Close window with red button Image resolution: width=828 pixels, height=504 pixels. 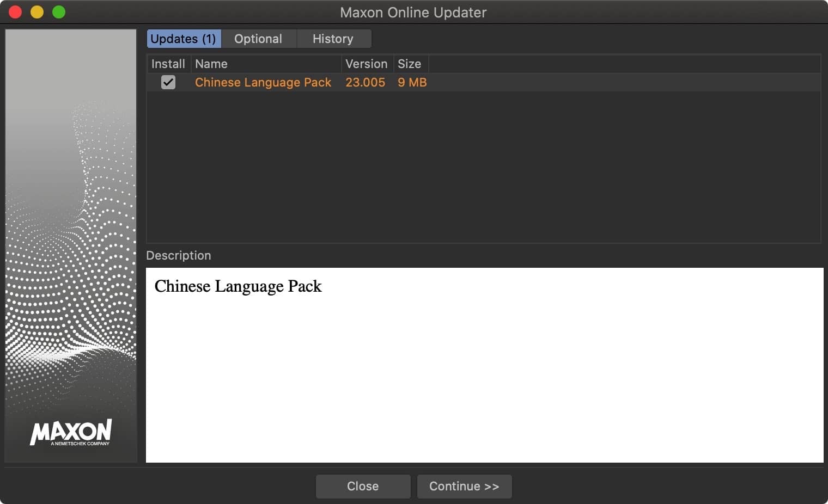[x=15, y=12]
